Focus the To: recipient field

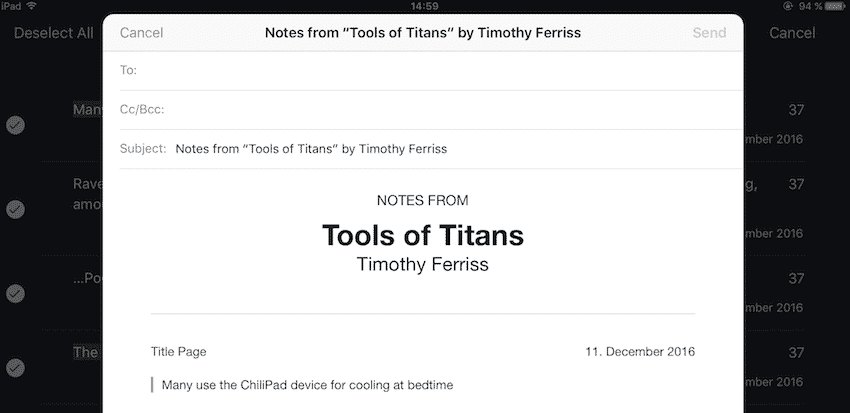coord(430,70)
